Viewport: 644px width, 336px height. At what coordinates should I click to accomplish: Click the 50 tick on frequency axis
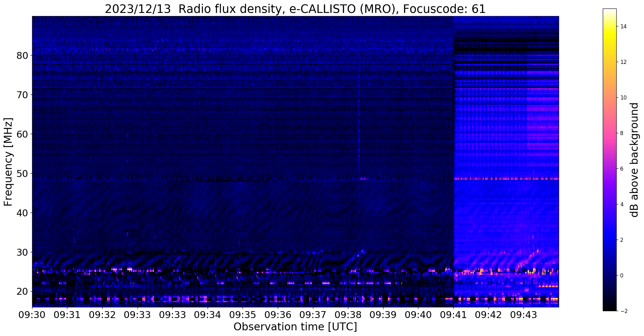[23, 174]
